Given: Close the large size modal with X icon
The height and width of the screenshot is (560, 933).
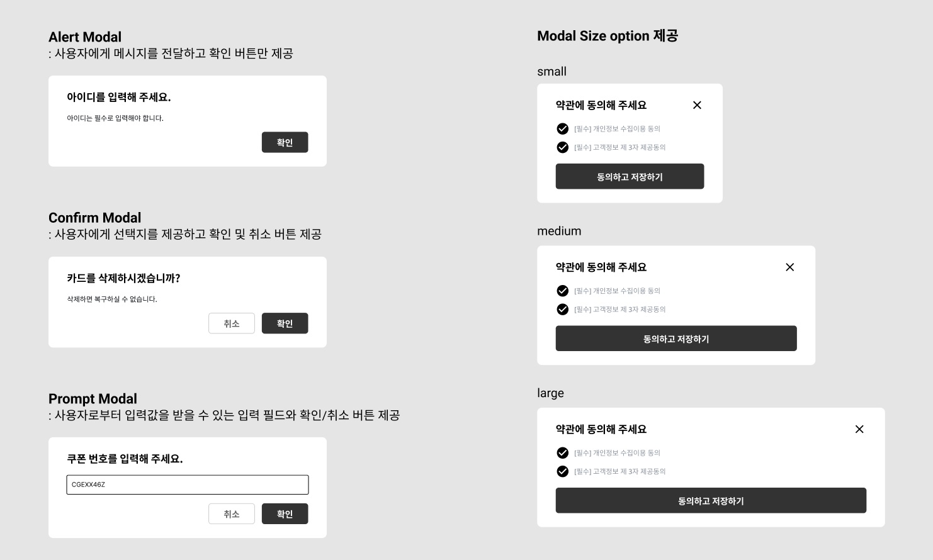Looking at the screenshot, I should pos(859,429).
